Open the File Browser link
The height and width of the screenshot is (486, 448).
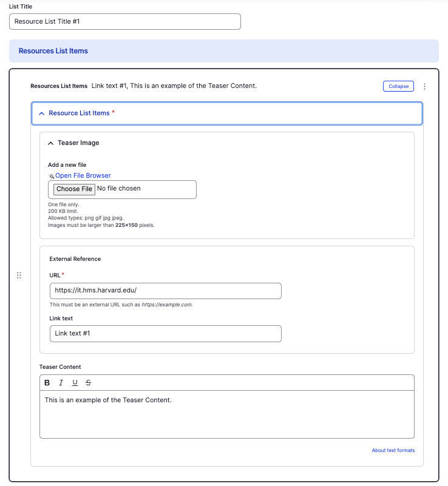(83, 176)
